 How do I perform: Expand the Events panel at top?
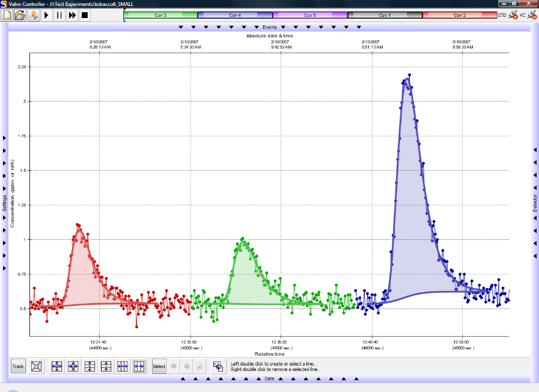point(269,27)
